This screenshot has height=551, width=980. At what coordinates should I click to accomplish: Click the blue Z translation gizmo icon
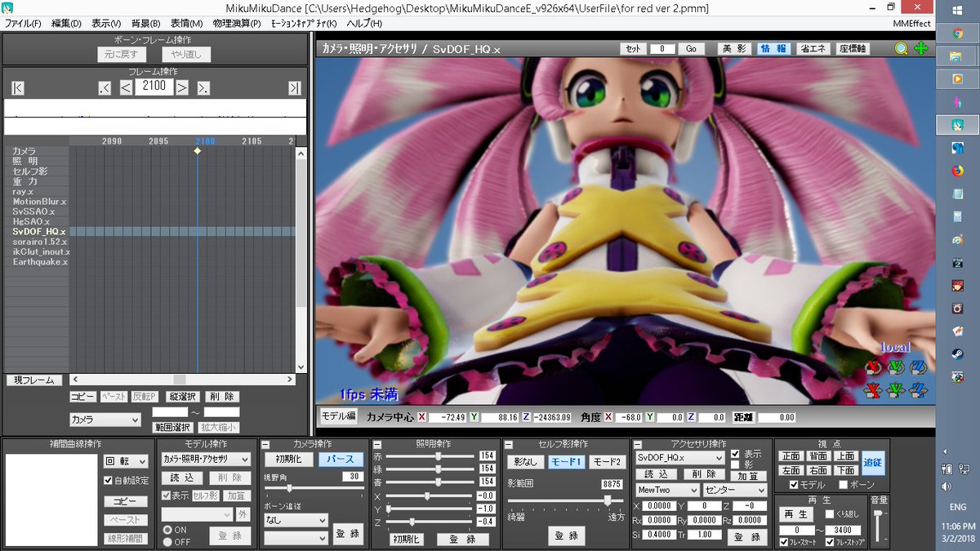pyautogui.click(x=917, y=389)
